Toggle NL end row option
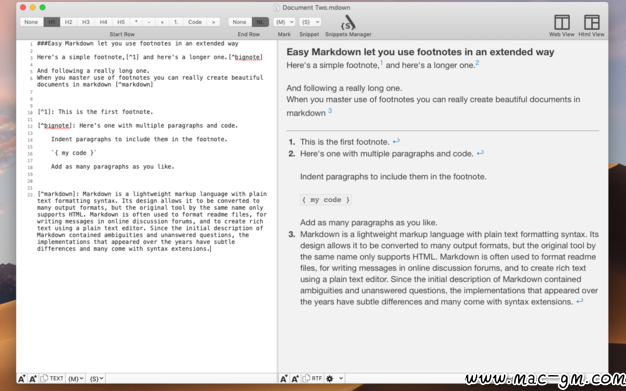 [x=260, y=22]
